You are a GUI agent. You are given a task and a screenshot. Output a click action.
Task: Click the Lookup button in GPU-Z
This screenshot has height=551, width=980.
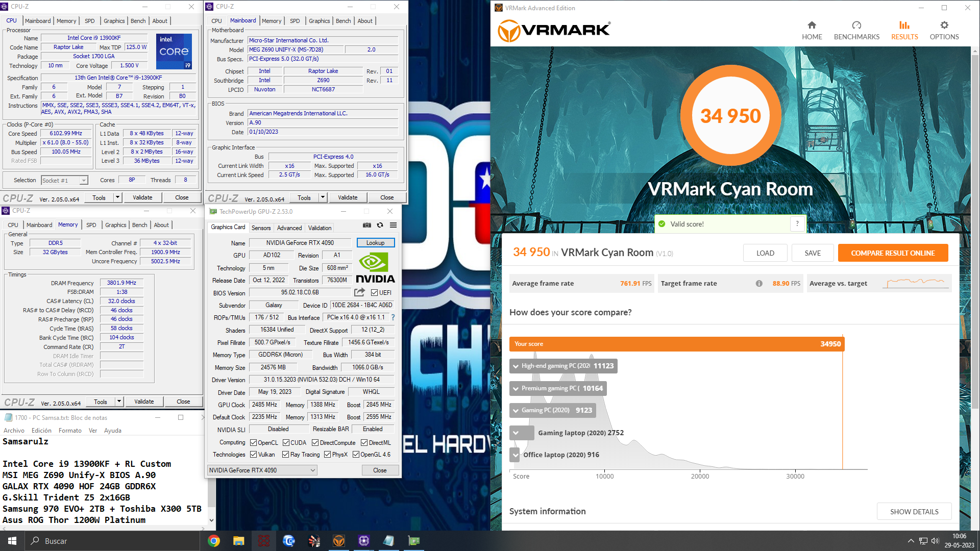[x=375, y=243]
